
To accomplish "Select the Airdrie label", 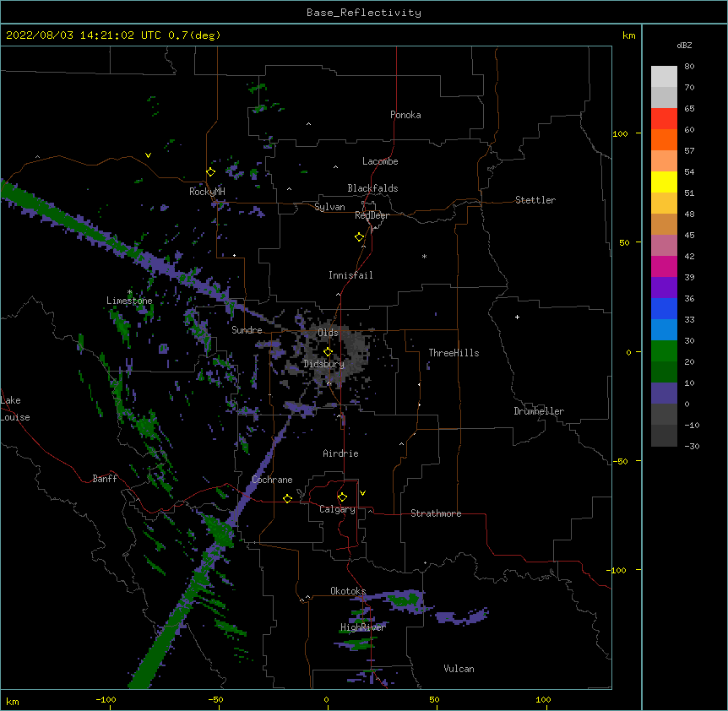I will 341,453.
